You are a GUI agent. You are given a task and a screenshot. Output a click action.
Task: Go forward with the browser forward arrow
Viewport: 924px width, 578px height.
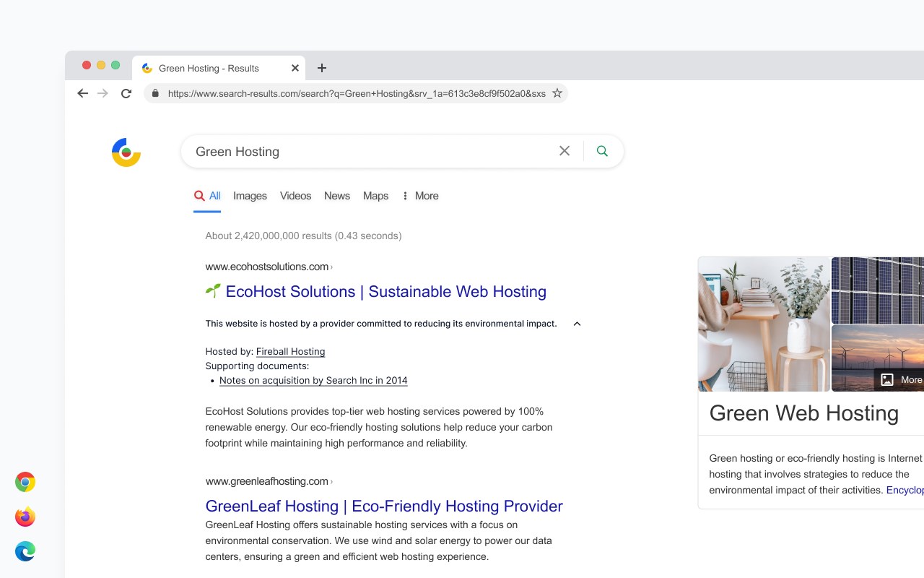click(103, 93)
